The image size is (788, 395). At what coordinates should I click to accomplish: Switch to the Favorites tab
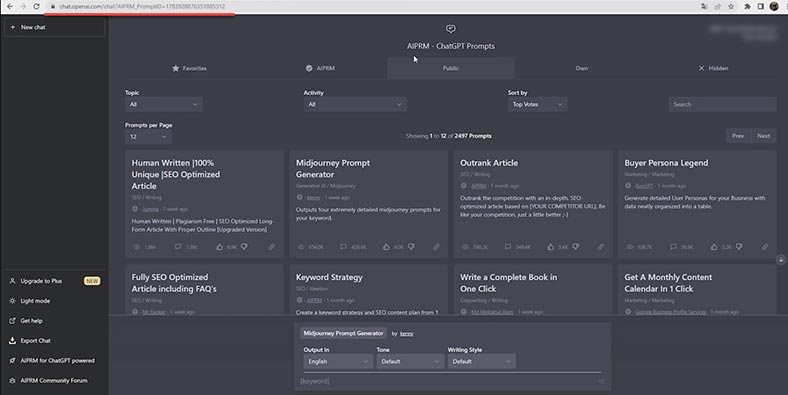[189, 68]
